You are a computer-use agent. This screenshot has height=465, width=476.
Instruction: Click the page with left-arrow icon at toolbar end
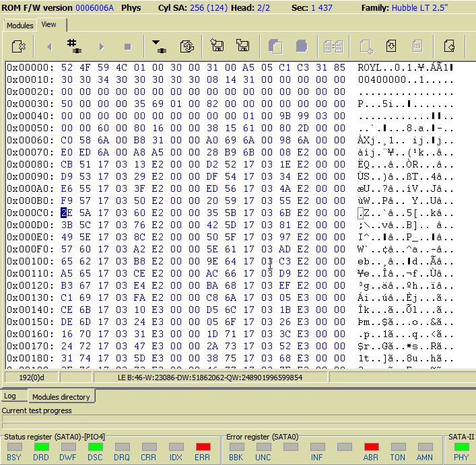[449, 46]
